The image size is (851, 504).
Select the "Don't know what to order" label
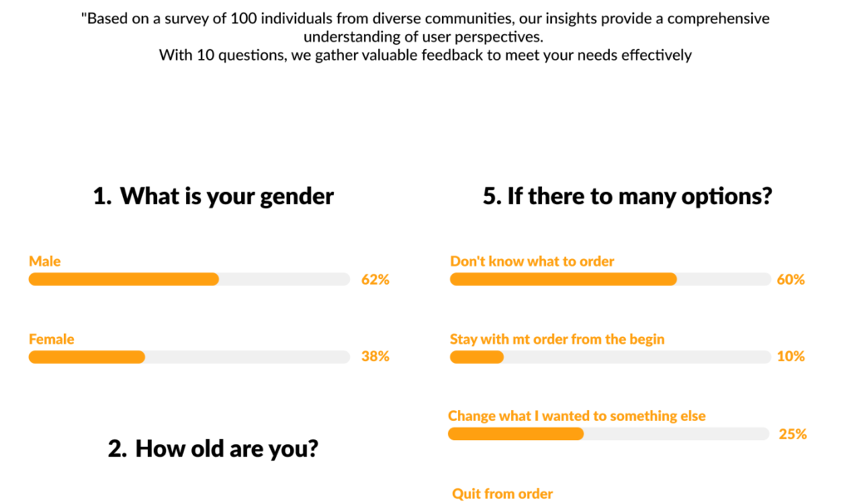coord(532,262)
